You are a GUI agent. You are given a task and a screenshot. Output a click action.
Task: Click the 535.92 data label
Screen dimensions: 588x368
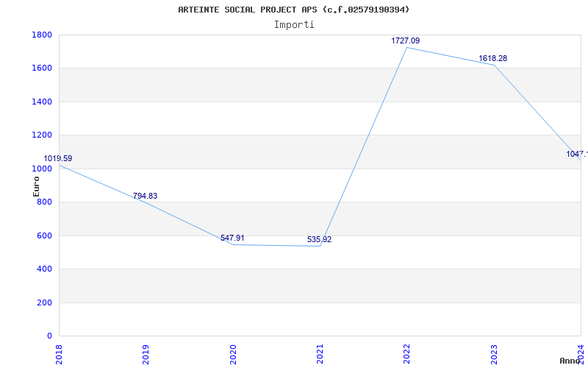[x=320, y=240]
